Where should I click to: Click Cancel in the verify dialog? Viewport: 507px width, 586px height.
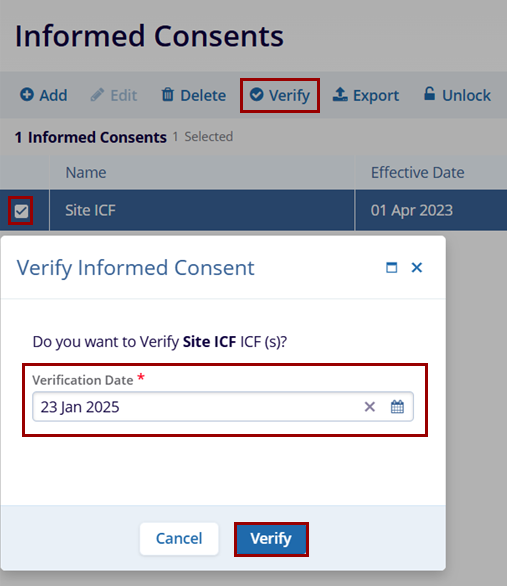(x=179, y=539)
